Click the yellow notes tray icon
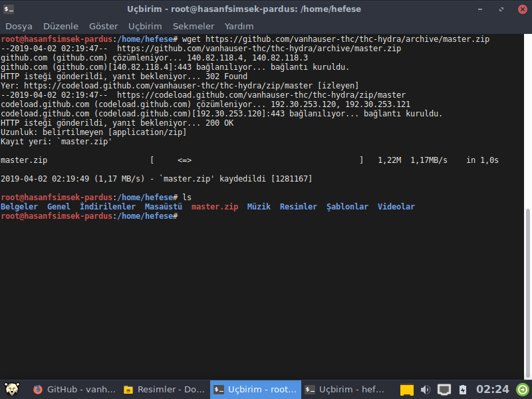The width and height of the screenshot is (532, 399). pyautogui.click(x=407, y=390)
